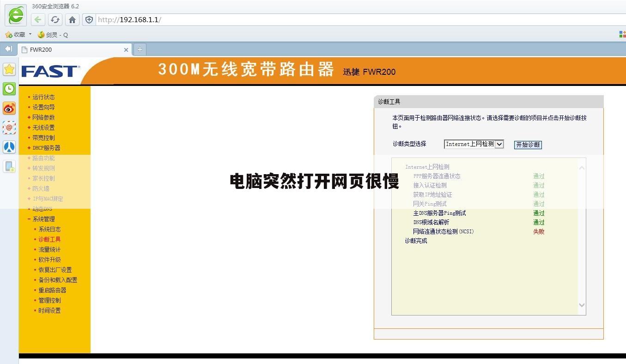This screenshot has width=626, height=364.
Task: Click the back navigation arrow
Action: point(37,19)
